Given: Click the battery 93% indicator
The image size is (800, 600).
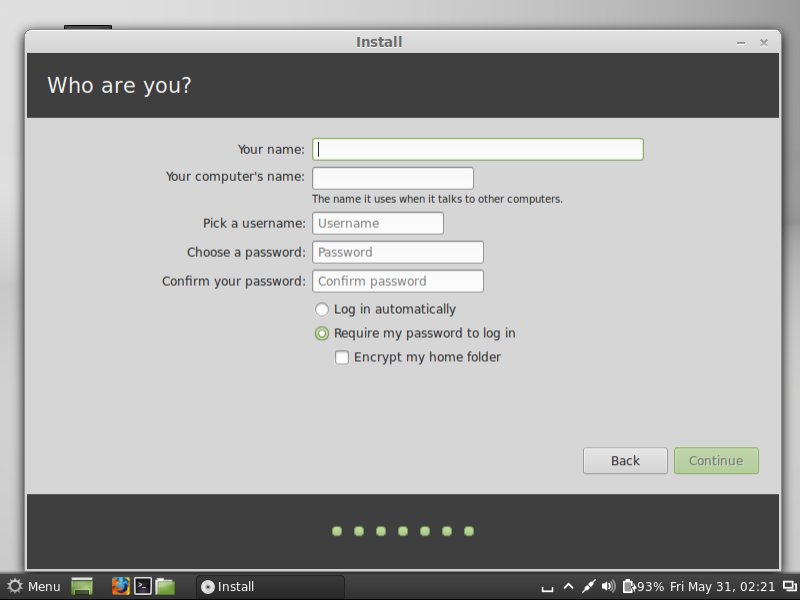Looking at the screenshot, I should pos(643,587).
